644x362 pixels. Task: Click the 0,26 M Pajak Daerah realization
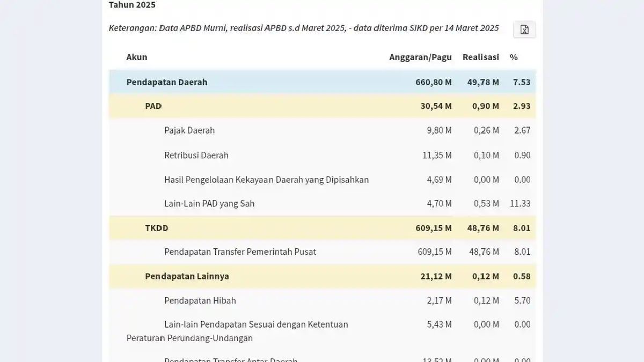486,130
